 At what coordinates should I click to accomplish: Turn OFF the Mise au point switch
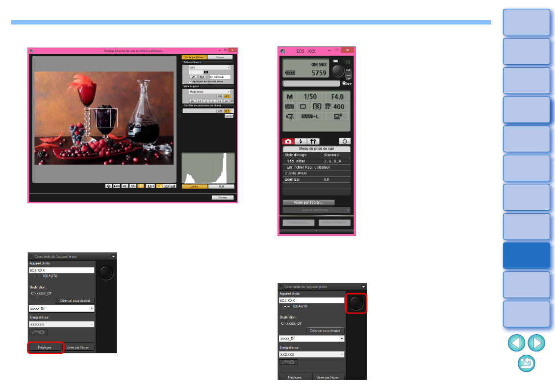tap(227, 96)
